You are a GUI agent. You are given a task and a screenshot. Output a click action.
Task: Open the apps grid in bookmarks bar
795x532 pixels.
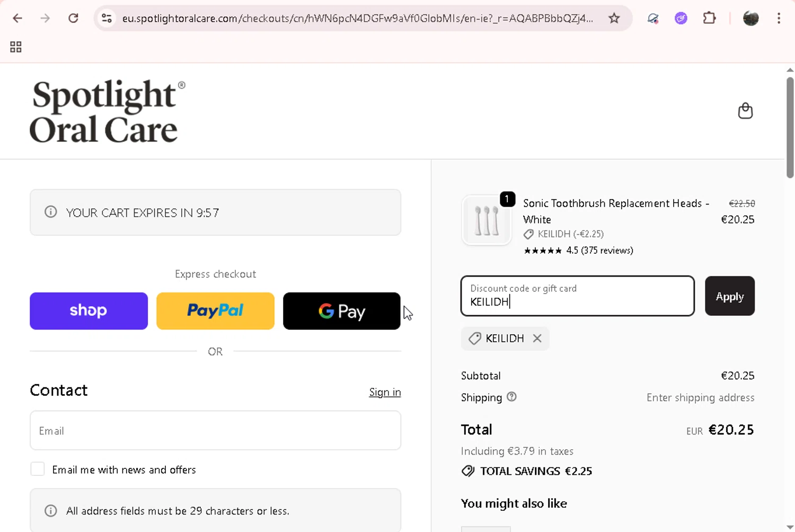coord(16,47)
